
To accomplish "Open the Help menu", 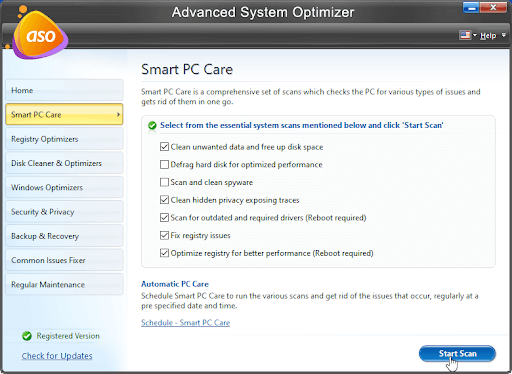I will point(488,36).
